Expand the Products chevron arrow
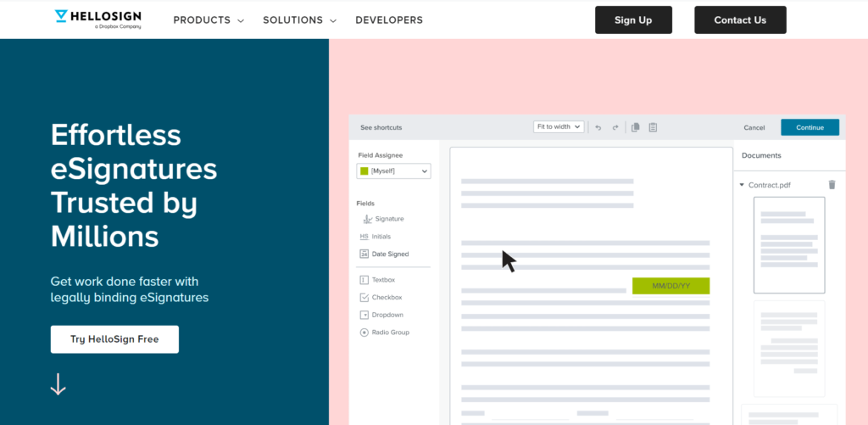The height and width of the screenshot is (425, 868). point(241,20)
